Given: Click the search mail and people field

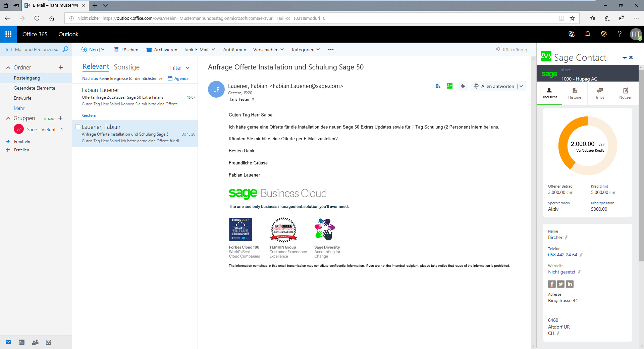Looking at the screenshot, I should pyautogui.click(x=33, y=49).
